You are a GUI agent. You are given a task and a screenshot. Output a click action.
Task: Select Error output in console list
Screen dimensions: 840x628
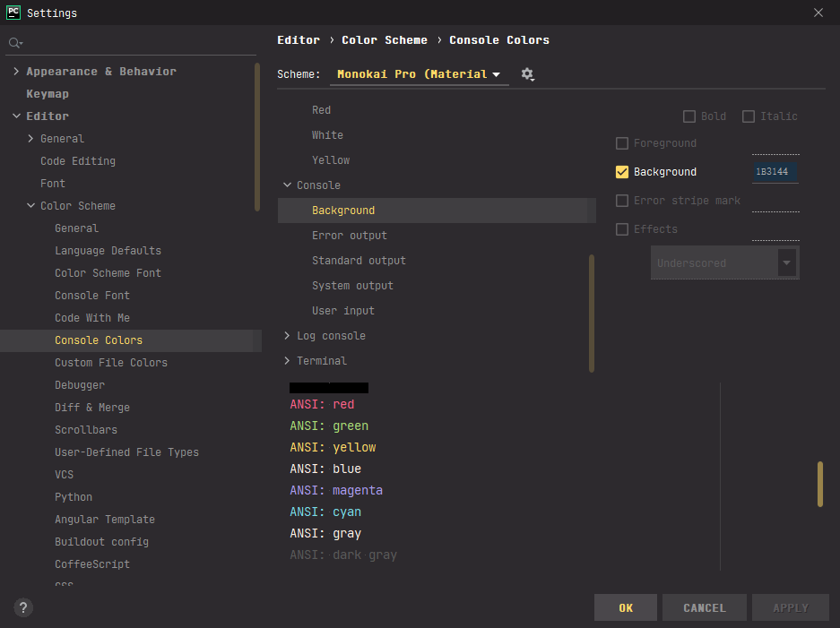click(x=349, y=236)
